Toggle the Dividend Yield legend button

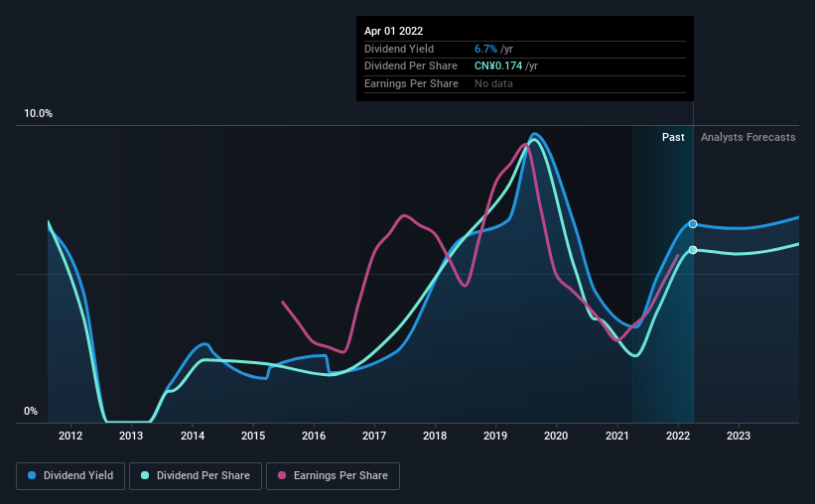coord(70,476)
